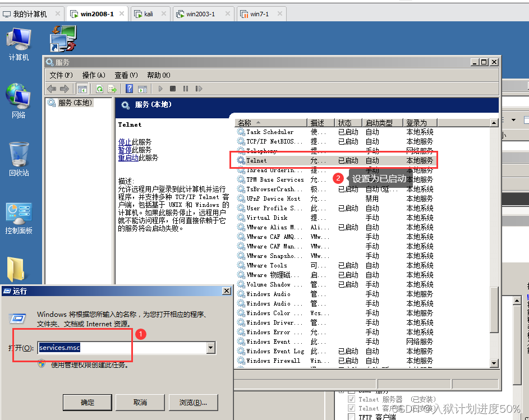
Task: Click the 停止 service link
Action: click(125, 142)
